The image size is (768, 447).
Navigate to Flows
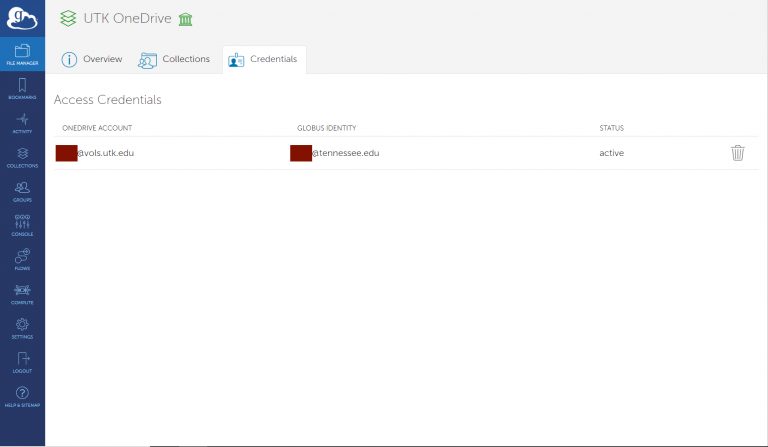click(x=22, y=259)
